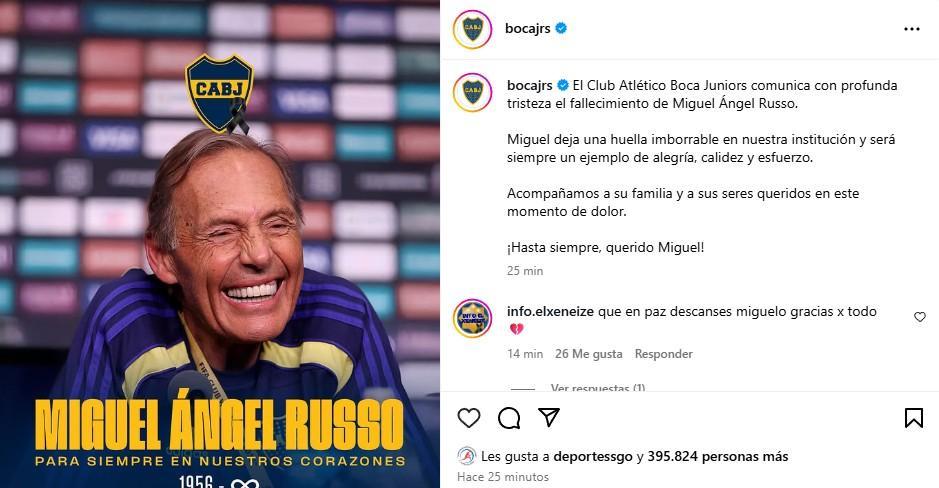Like the post with the heart icon
Screen dimensions: 939x488
click(469, 418)
